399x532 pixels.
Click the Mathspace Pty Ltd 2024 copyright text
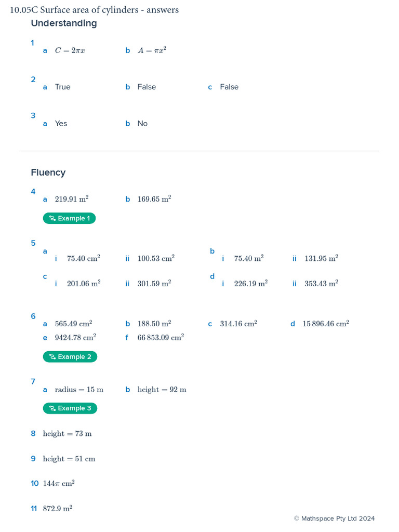click(334, 518)
